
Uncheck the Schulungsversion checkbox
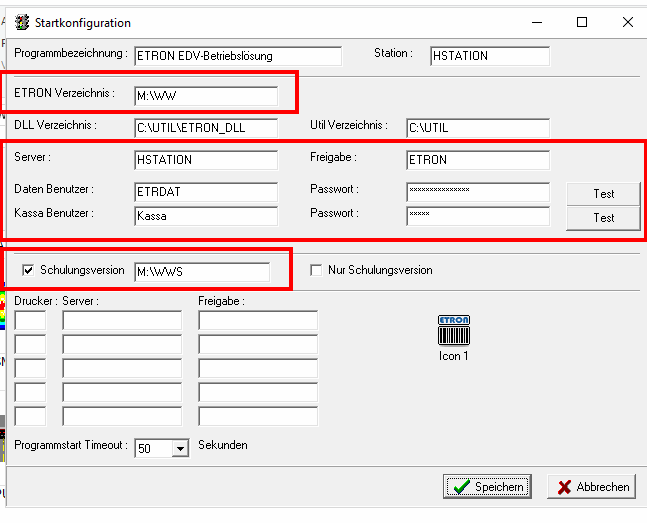[27, 270]
